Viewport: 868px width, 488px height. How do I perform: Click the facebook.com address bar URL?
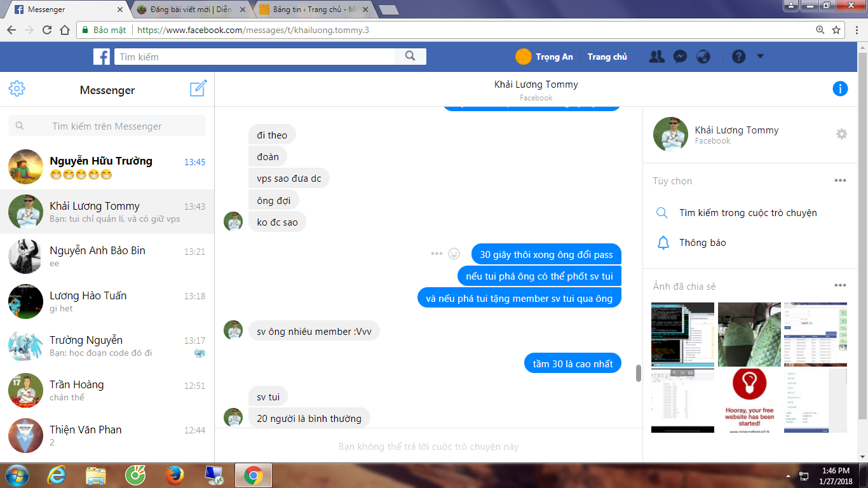pyautogui.click(x=253, y=30)
